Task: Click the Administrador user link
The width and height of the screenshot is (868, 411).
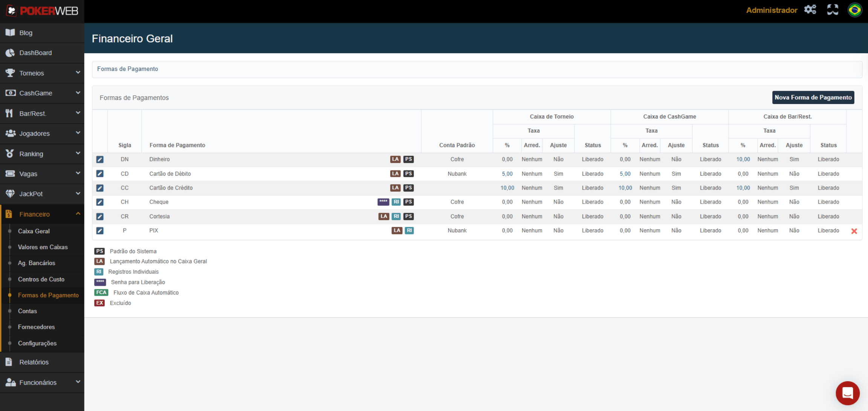Action: coord(772,10)
